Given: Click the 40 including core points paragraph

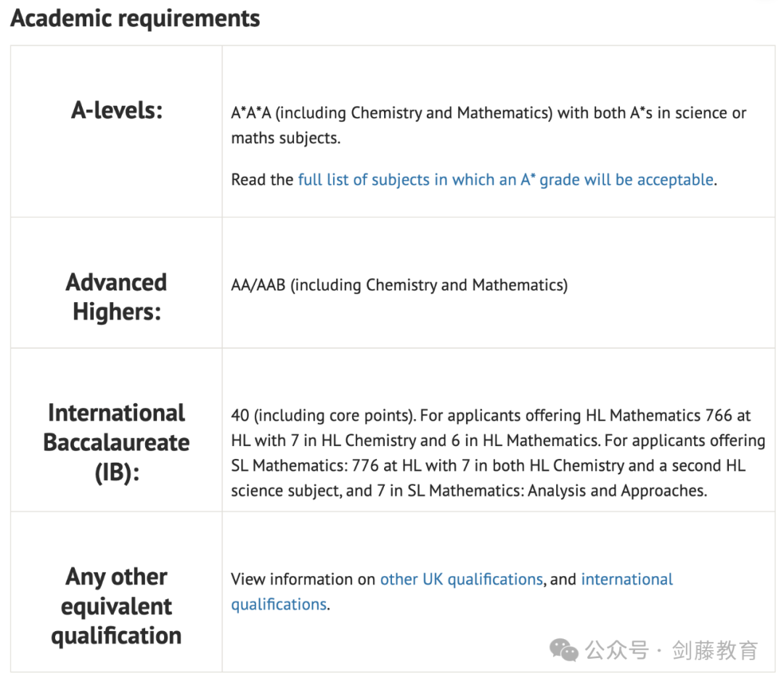Looking at the screenshot, I should click(498, 452).
